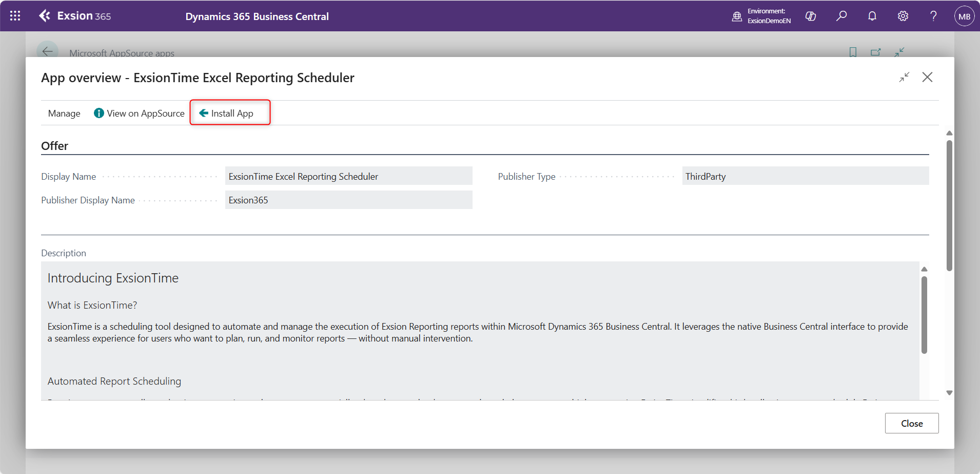The width and height of the screenshot is (980, 474).
Task: Click the description scroll-up arrow
Action: 924,269
